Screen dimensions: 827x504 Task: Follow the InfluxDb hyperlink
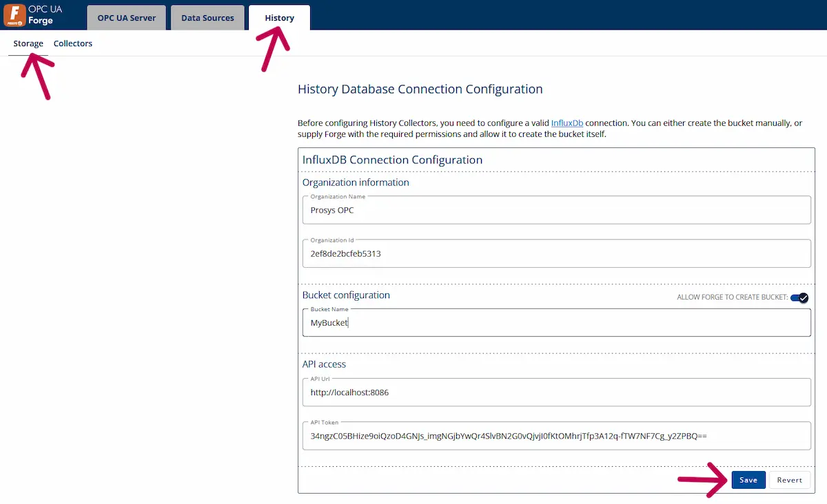pos(567,123)
